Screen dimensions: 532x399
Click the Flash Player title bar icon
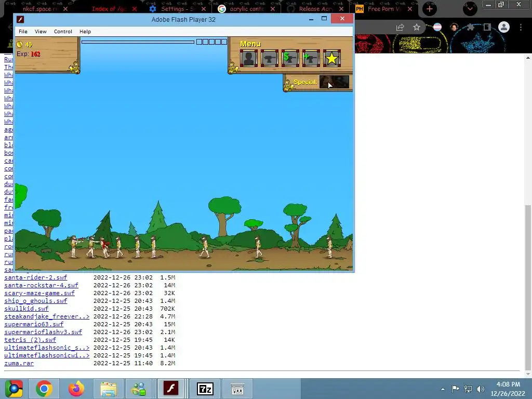(20, 19)
